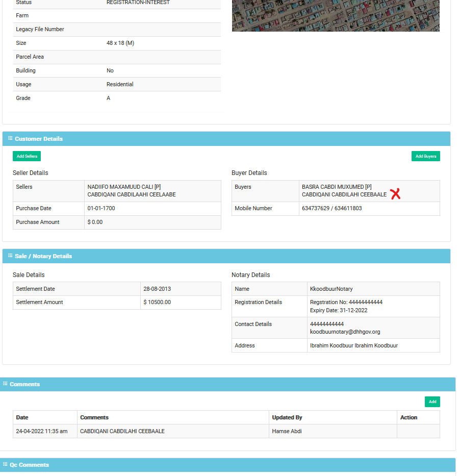Click the Customer Details list icon

[10, 138]
